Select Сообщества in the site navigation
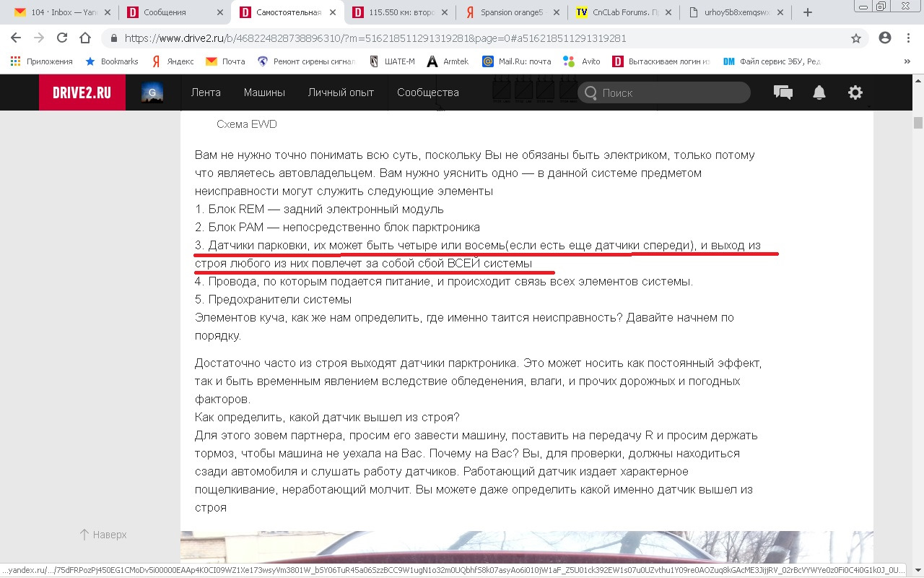The width and height of the screenshot is (924, 578). pos(427,92)
